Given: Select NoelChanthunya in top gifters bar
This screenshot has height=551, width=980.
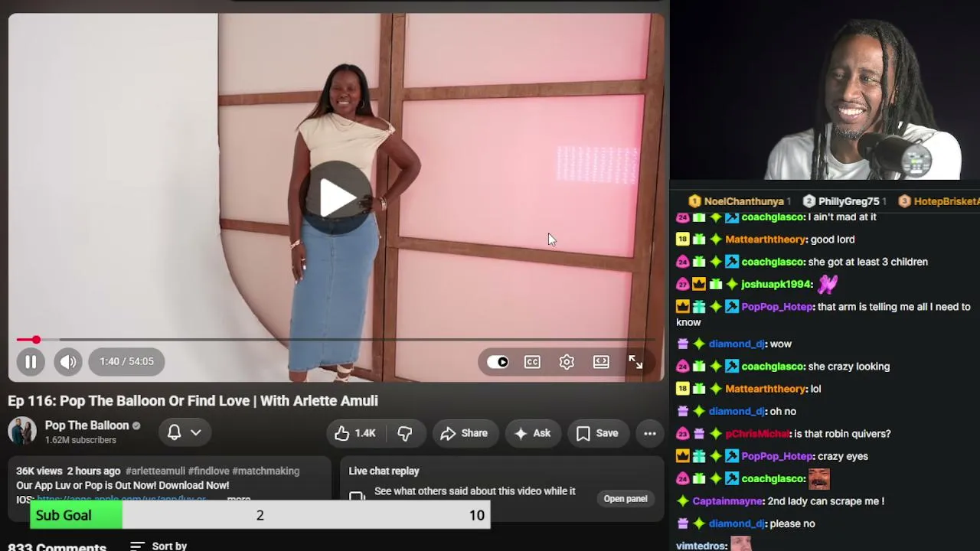Looking at the screenshot, I should (744, 201).
